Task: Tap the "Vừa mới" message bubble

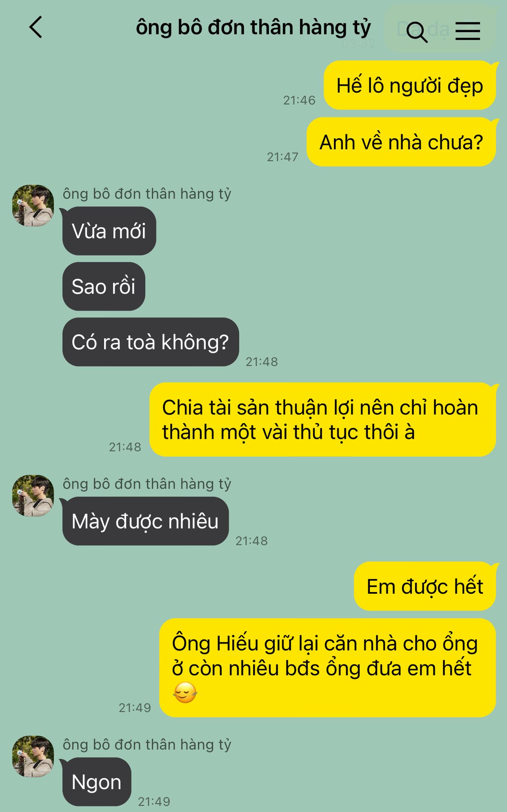Action: [109, 231]
